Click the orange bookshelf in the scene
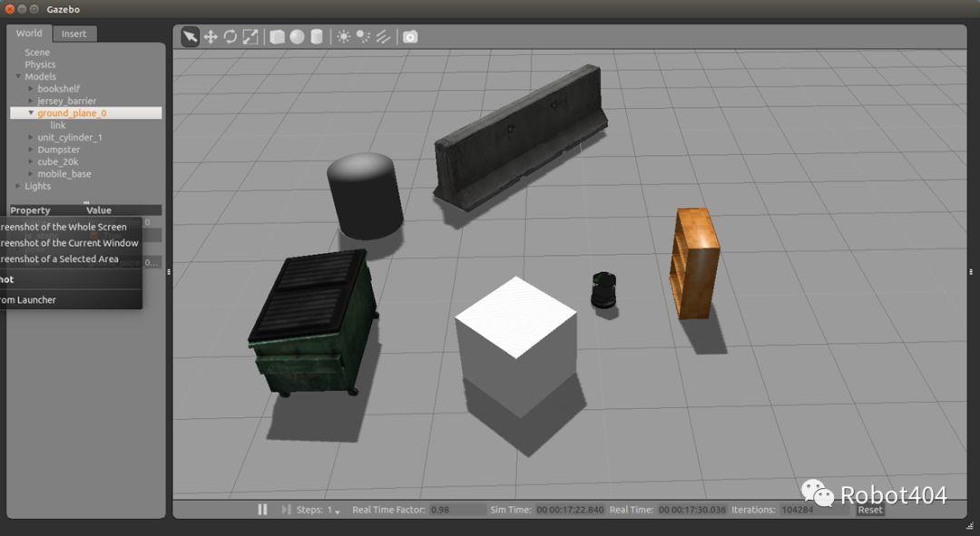Image resolution: width=980 pixels, height=536 pixels. coord(694,262)
